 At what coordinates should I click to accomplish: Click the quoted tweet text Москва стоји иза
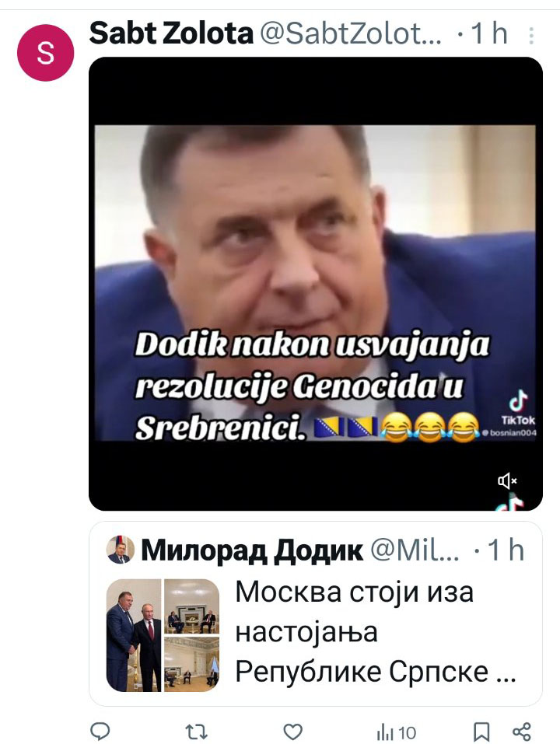coord(355,592)
